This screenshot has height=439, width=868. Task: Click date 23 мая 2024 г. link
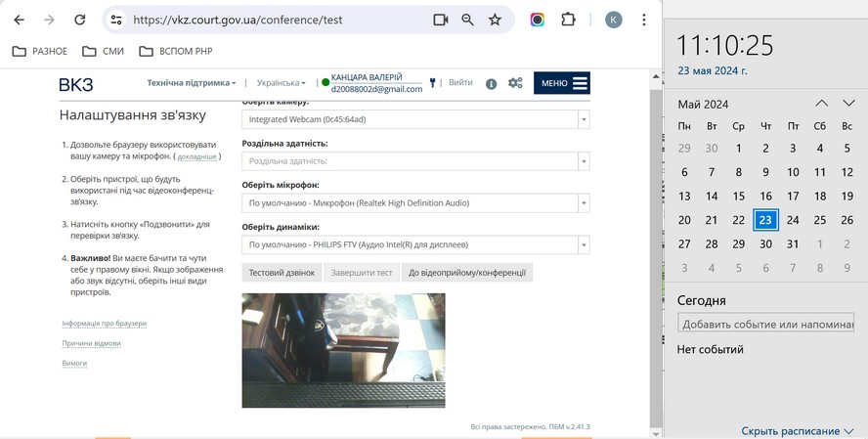point(712,70)
